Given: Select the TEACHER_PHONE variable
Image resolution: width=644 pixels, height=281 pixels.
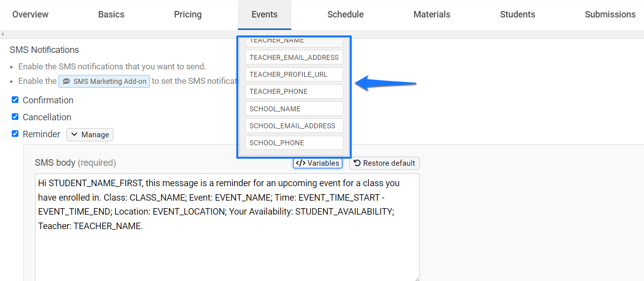Looking at the screenshot, I should pyautogui.click(x=294, y=91).
